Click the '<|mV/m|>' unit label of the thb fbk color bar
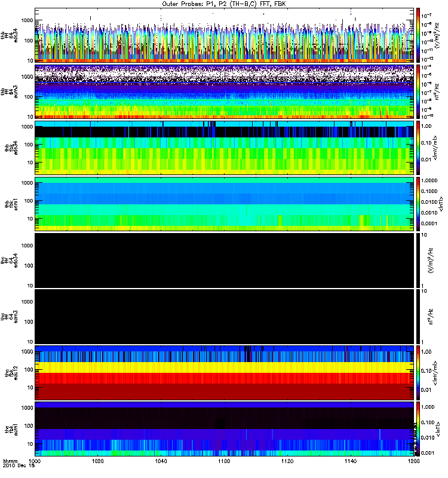Image resolution: width=448 pixels, height=478 pixels. pos(435,148)
